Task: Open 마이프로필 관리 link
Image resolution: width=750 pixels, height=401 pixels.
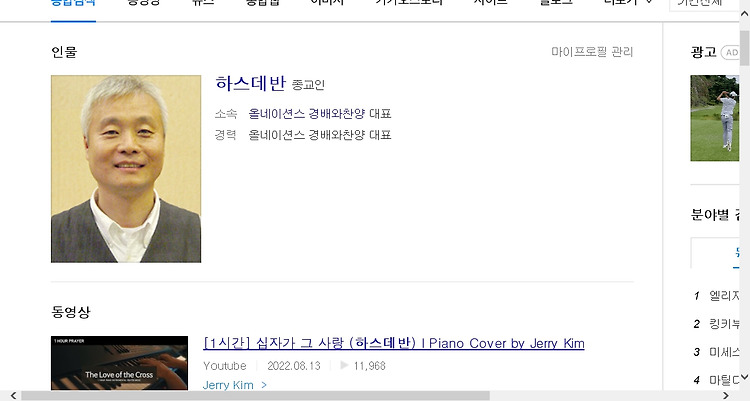Action: click(x=592, y=52)
